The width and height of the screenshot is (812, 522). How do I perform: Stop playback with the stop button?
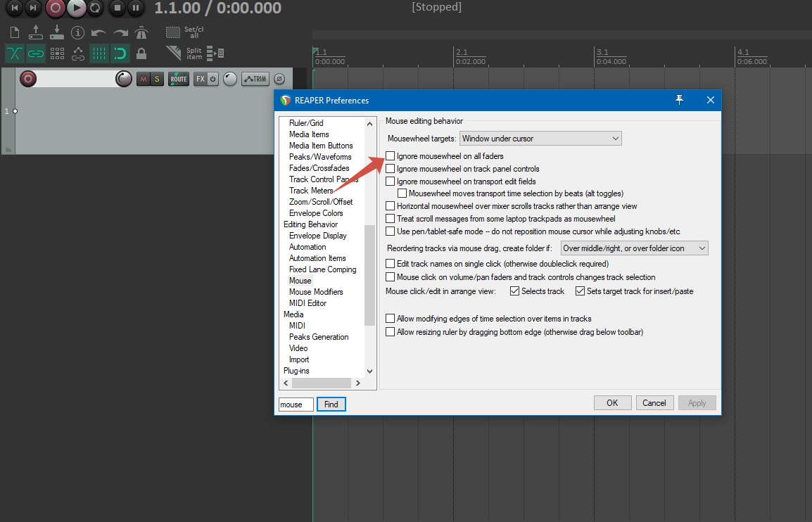117,7
